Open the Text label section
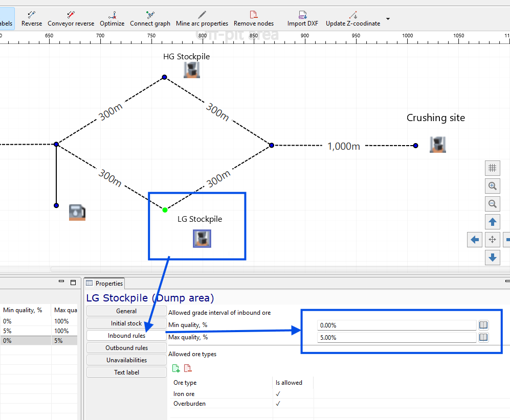Image resolution: width=510 pixels, height=420 pixels. (126, 372)
